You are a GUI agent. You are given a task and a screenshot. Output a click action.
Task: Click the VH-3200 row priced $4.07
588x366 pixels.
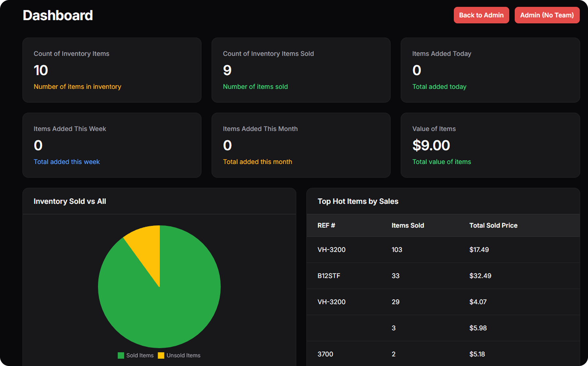(x=443, y=302)
